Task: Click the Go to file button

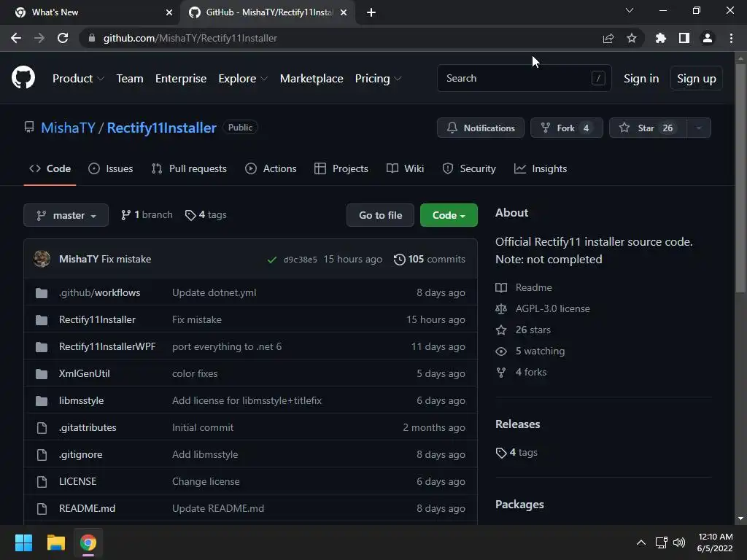Action: 380,215
